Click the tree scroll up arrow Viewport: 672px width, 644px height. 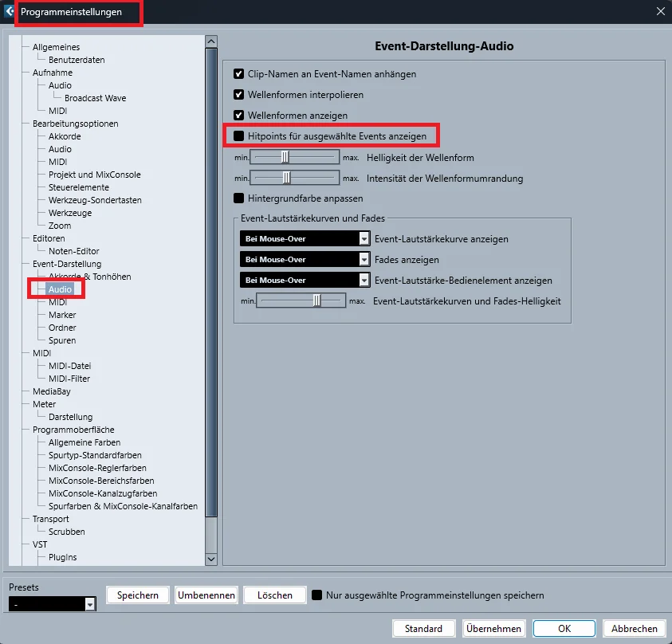pos(211,41)
